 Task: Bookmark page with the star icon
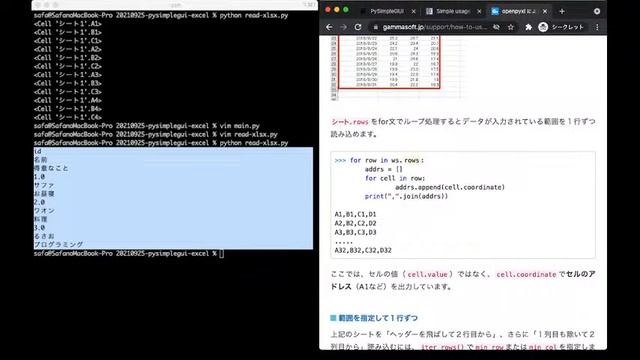pos(511,27)
